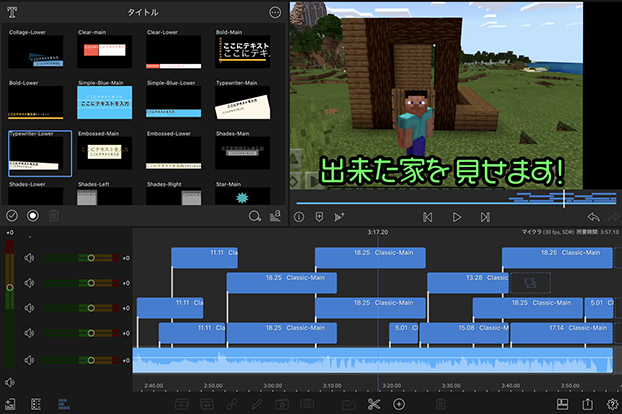Adjust the main audio track volume knob

coord(91,360)
